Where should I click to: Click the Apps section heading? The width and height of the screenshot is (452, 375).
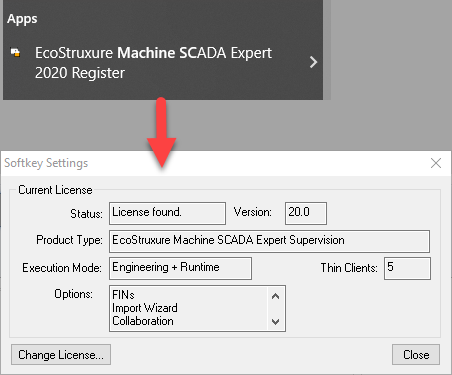click(x=22, y=19)
